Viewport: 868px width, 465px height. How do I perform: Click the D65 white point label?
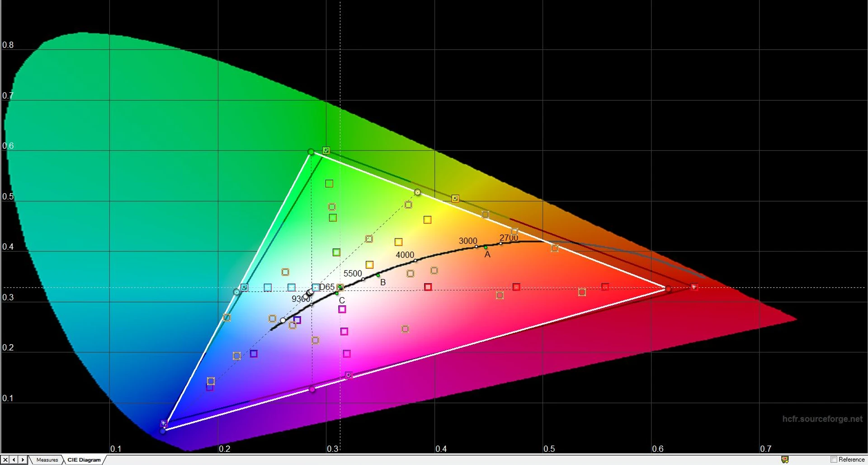327,287
